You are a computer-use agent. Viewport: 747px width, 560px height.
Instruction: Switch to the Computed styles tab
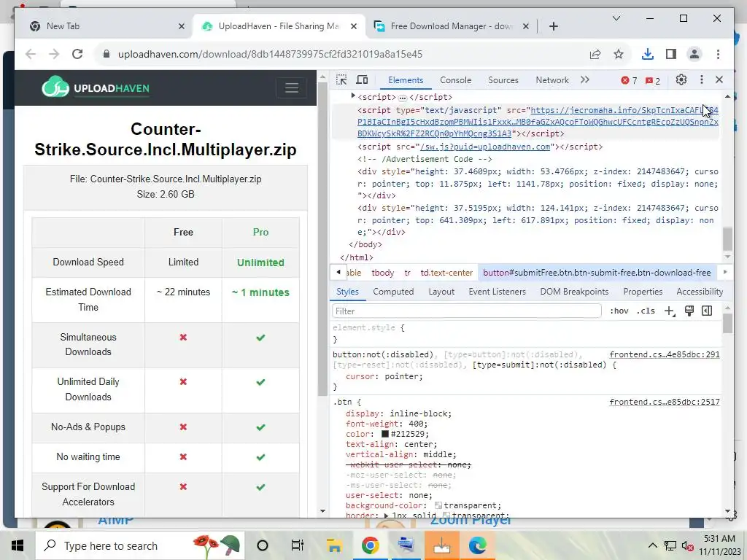click(393, 292)
